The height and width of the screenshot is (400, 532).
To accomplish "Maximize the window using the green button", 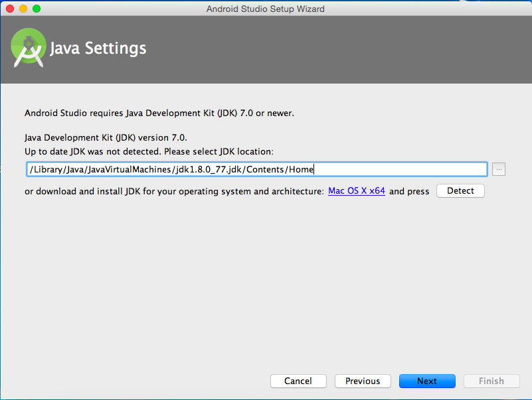I will coord(37,9).
